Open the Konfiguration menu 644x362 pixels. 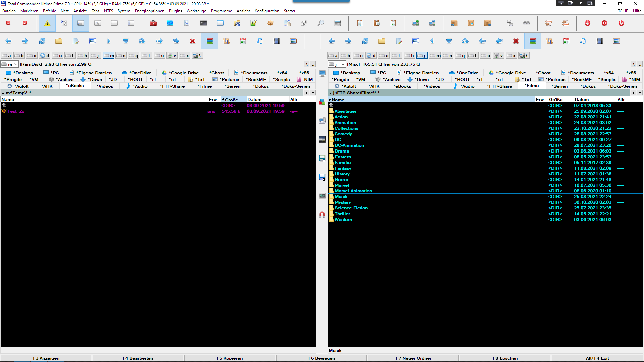tap(267, 11)
